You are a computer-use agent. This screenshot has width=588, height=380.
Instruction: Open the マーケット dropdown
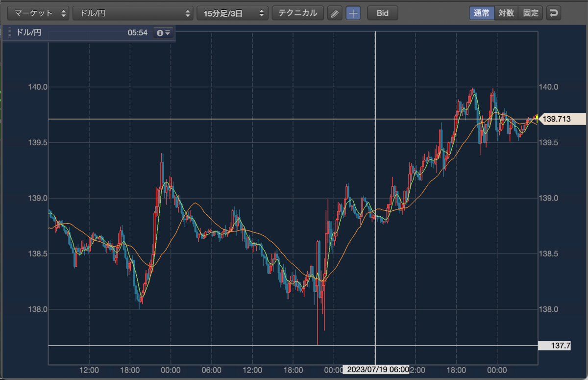tap(39, 13)
